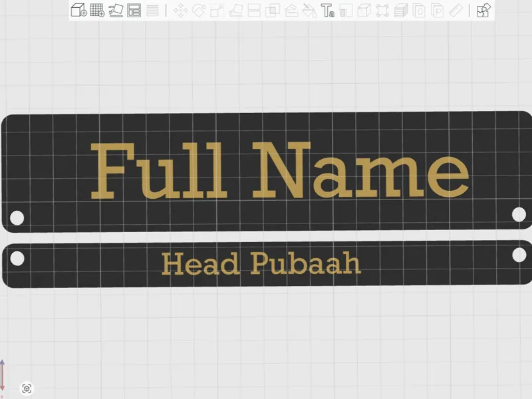Click the plain cube toolbar icon
This screenshot has height=399, width=532.
pyautogui.click(x=364, y=10)
